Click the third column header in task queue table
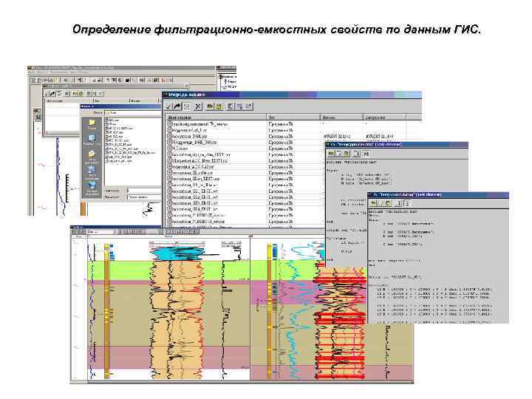532x399 pixels. pos(341,117)
